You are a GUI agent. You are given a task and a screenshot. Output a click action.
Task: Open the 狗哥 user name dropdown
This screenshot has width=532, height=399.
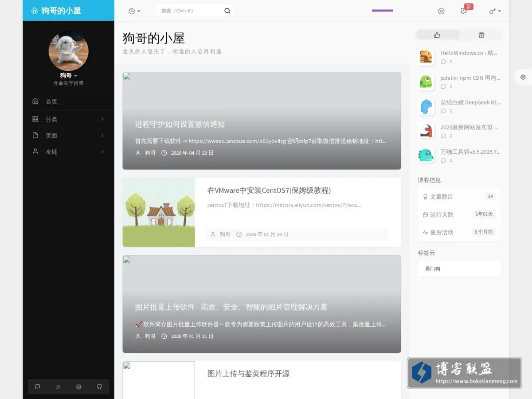[x=69, y=75]
